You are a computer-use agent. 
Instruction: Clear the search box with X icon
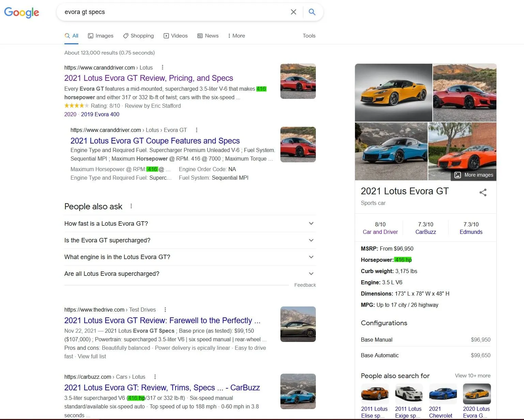293,12
